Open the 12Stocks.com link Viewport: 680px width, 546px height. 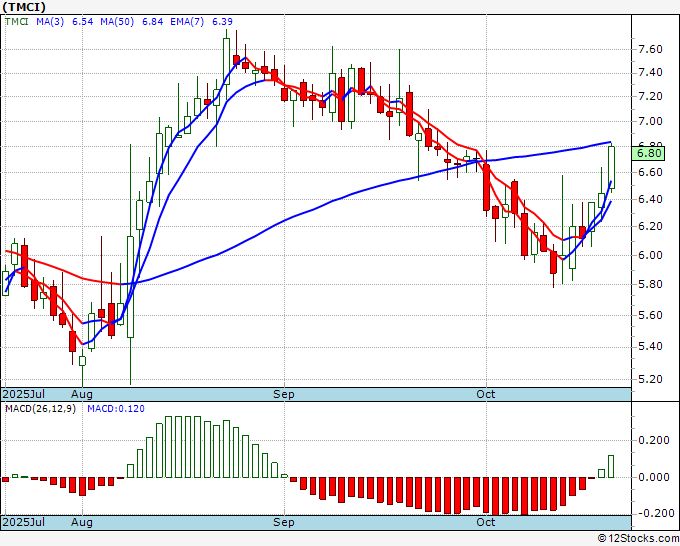[x=638, y=539]
